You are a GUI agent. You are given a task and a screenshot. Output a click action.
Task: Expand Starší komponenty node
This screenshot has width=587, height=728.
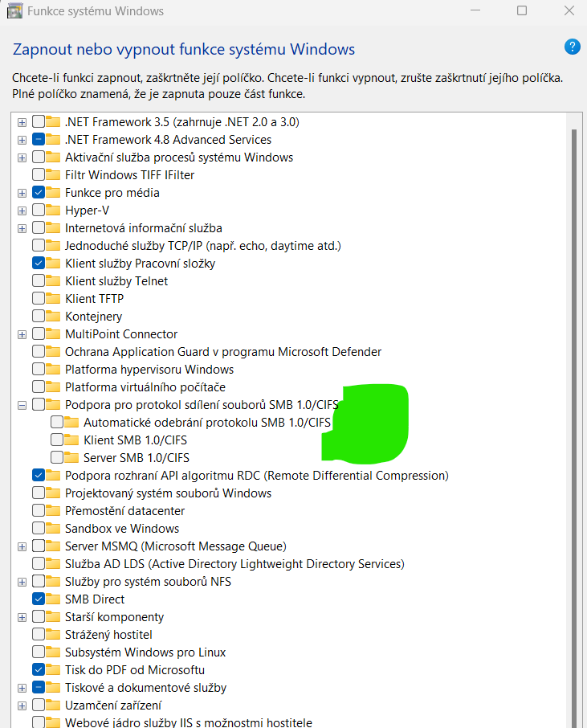tap(22, 617)
